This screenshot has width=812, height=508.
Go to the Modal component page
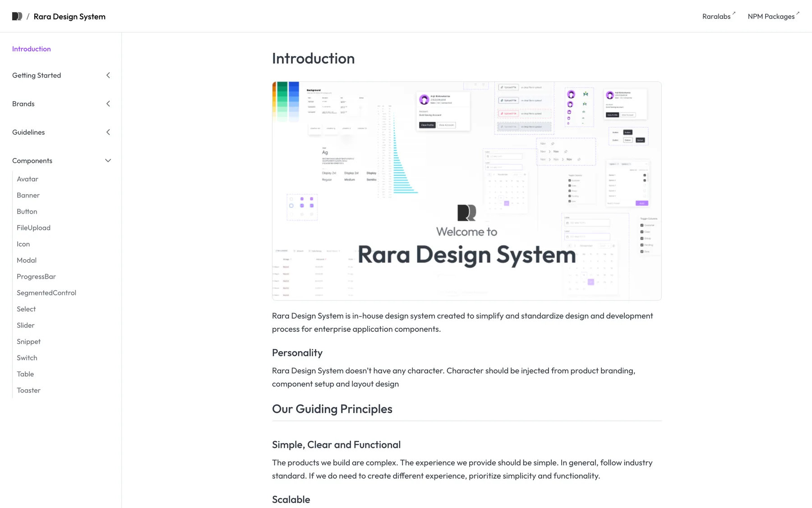(27, 260)
